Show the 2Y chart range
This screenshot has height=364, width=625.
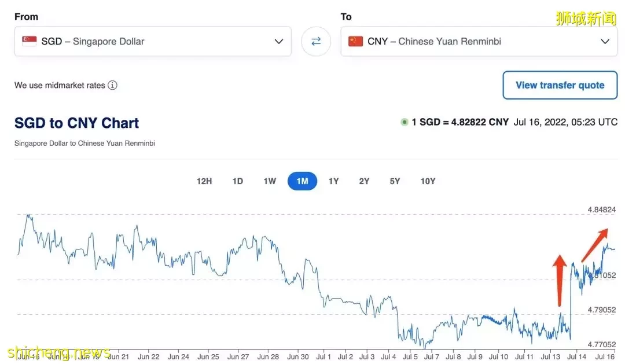point(364,181)
